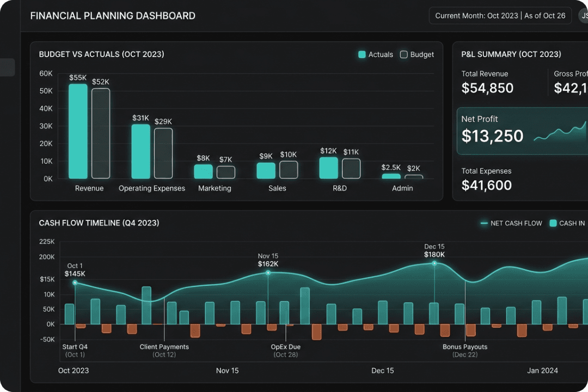Click the Total Revenue $54,850 value
Viewport: 588px width, 392px height.
(x=487, y=88)
